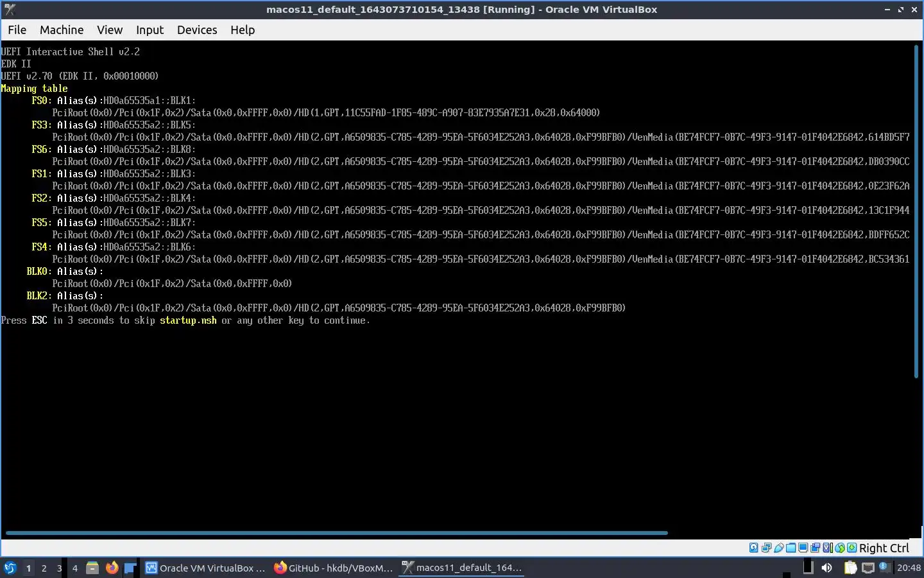Click the Mapping table heading
This screenshot has width=924, height=578.
tap(35, 88)
